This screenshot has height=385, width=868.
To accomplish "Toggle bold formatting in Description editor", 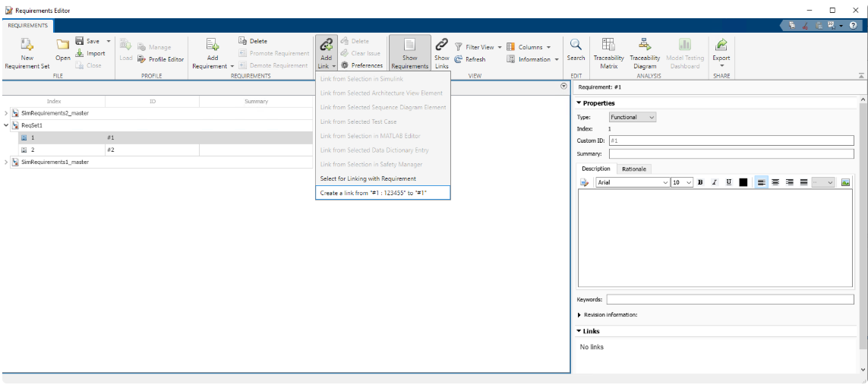I will [x=699, y=182].
